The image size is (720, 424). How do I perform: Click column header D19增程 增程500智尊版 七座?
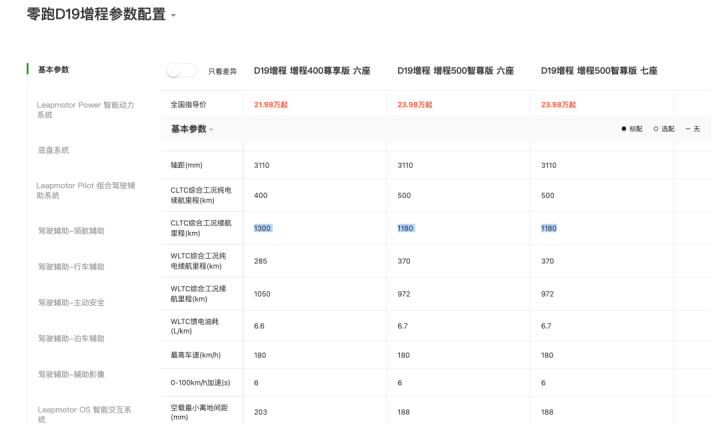[599, 71]
